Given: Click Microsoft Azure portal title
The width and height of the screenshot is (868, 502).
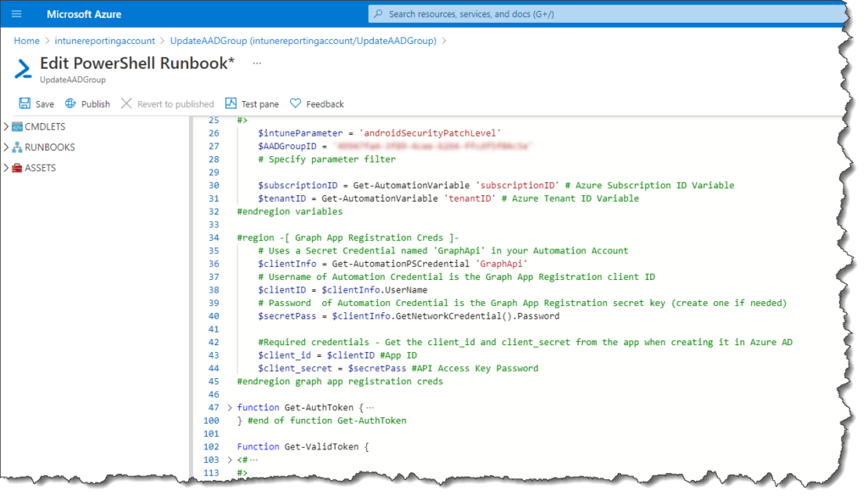Looking at the screenshot, I should coord(84,14).
